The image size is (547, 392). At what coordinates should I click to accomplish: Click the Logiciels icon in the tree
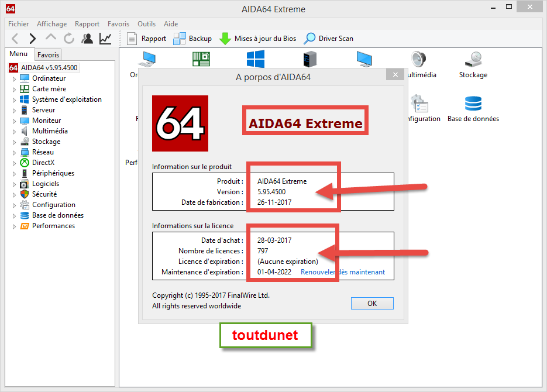point(25,184)
